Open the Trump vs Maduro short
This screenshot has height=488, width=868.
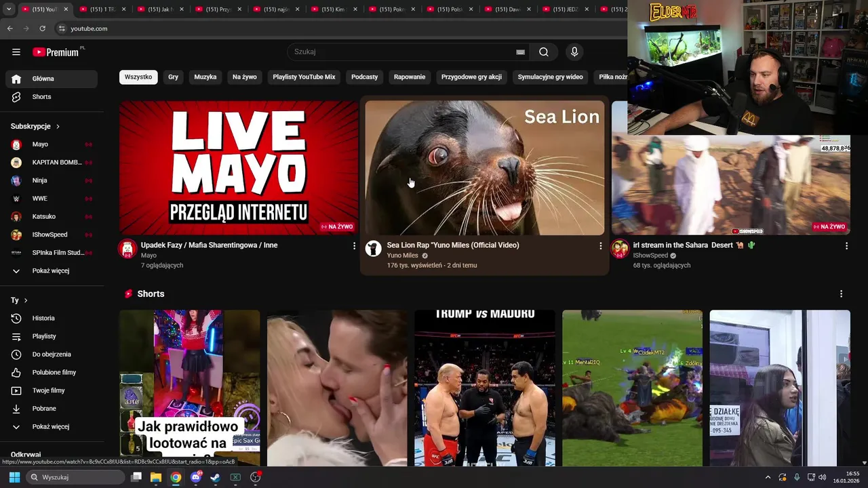pos(485,388)
